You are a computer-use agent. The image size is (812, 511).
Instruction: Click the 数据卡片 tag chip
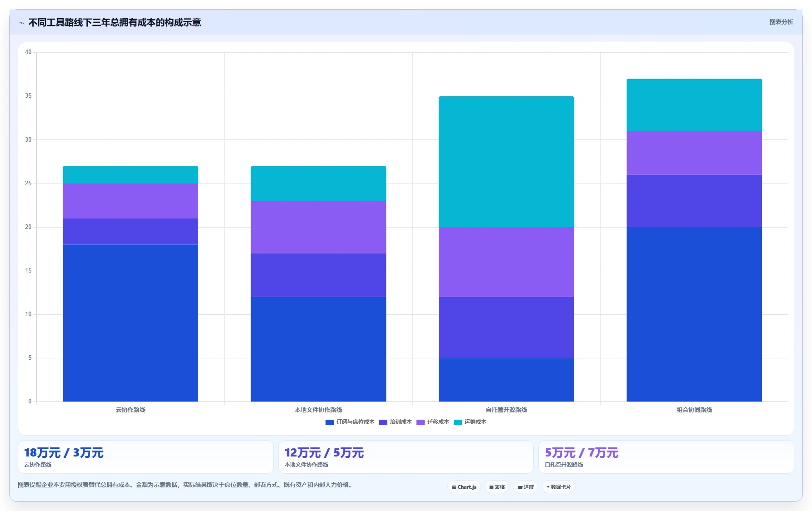(x=559, y=487)
